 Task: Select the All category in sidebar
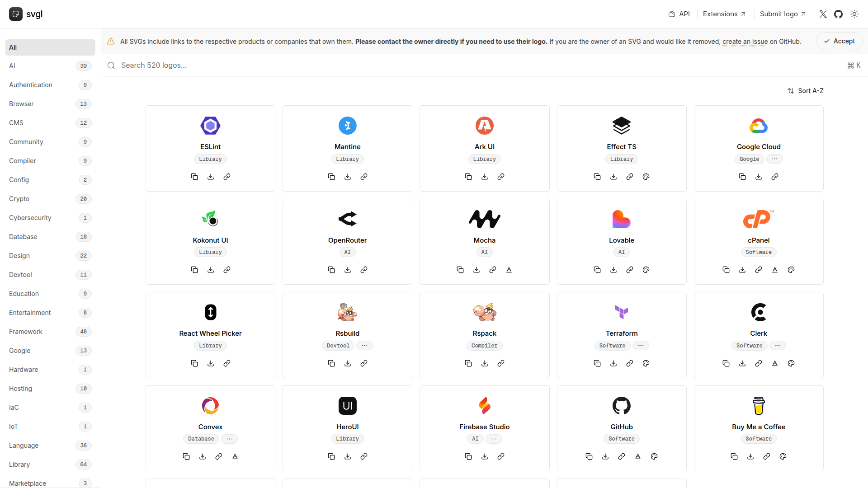click(50, 47)
